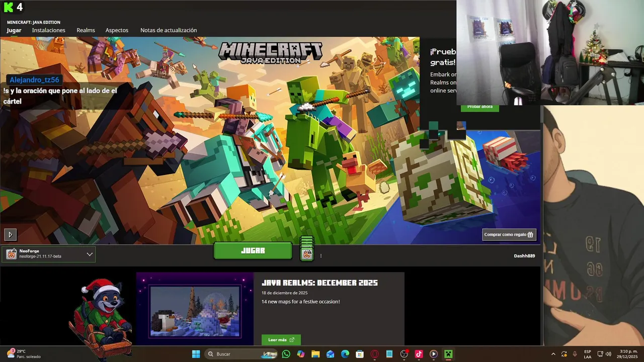Click the '18 de diciembre de 2025' date
The height and width of the screenshot is (362, 644).
click(284, 293)
